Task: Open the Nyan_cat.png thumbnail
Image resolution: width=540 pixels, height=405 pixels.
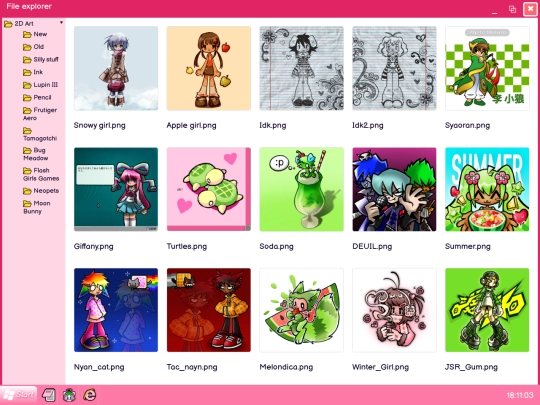Action: (x=116, y=310)
